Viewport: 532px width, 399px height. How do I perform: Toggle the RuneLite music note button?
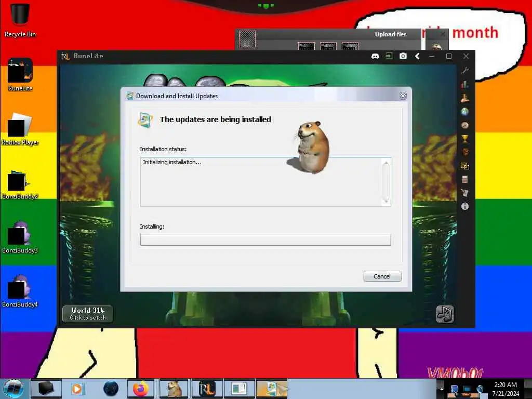point(445,314)
